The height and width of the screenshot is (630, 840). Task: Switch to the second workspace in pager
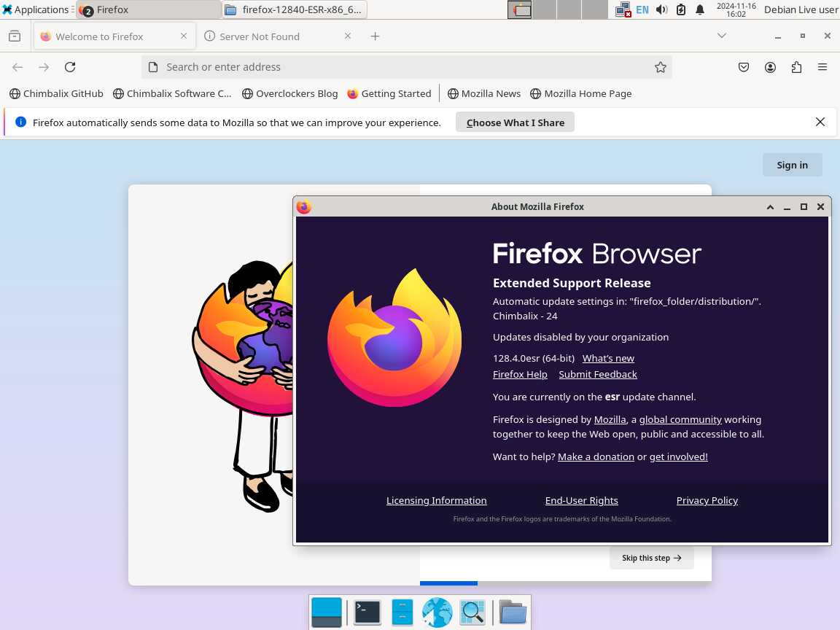[x=544, y=9]
